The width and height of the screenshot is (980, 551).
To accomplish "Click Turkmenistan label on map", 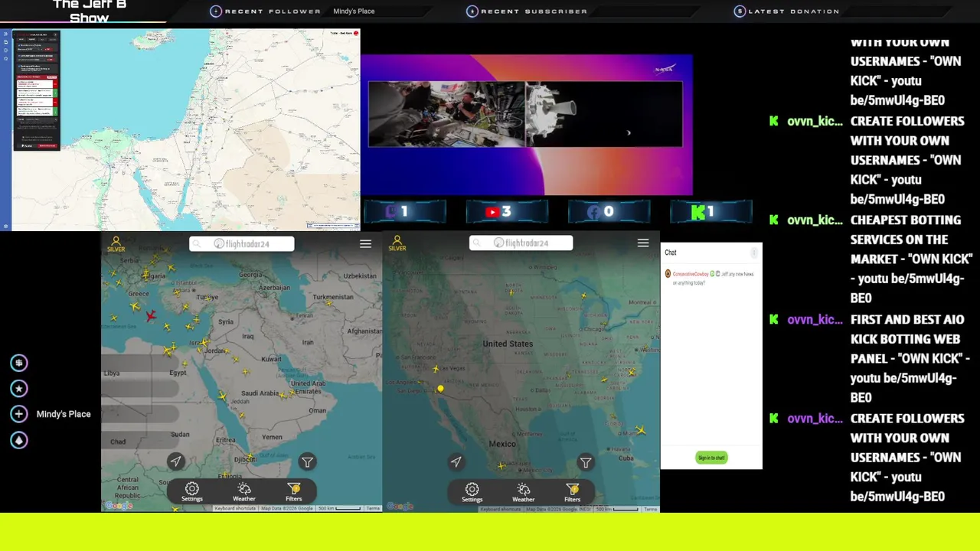I will [x=333, y=297].
